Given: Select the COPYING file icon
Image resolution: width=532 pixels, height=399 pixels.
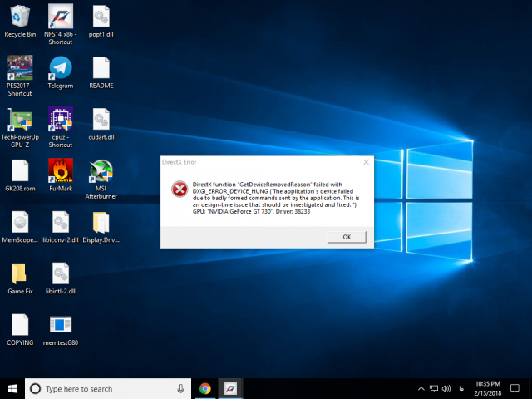Looking at the screenshot, I should [20, 330].
